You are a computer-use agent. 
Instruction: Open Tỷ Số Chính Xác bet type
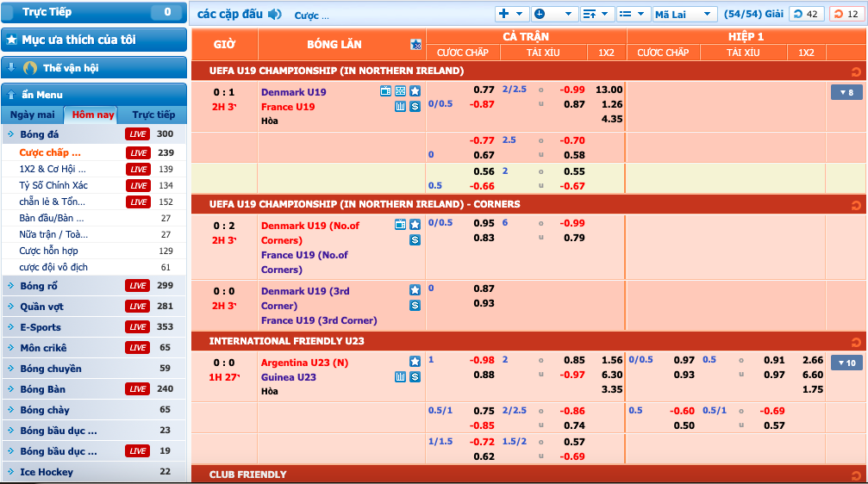[x=53, y=185]
